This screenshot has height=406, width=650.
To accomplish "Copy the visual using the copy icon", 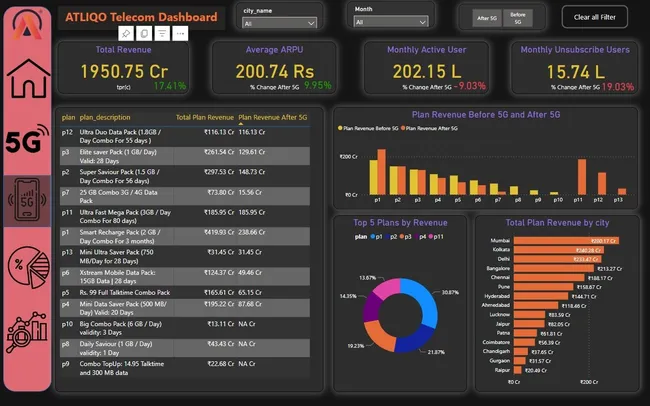I will [144, 33].
